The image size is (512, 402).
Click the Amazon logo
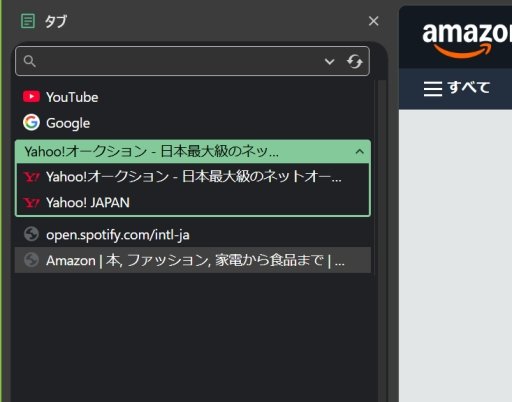467,40
